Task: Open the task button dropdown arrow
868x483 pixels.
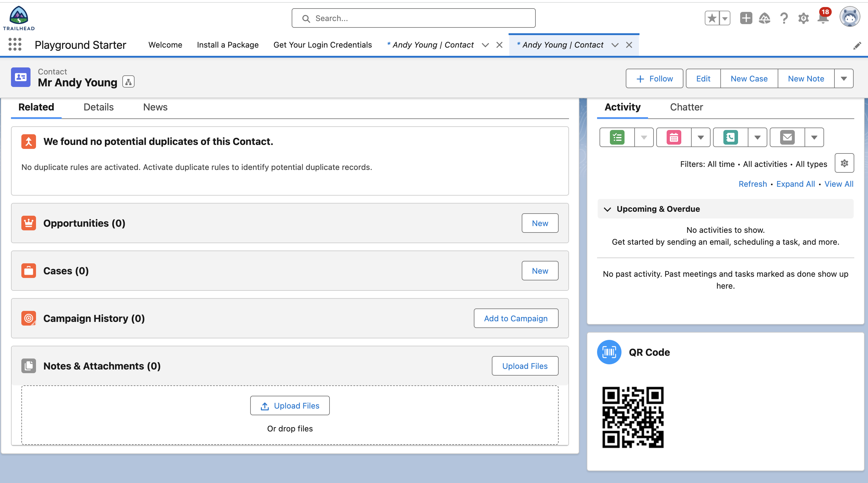Action: (644, 137)
